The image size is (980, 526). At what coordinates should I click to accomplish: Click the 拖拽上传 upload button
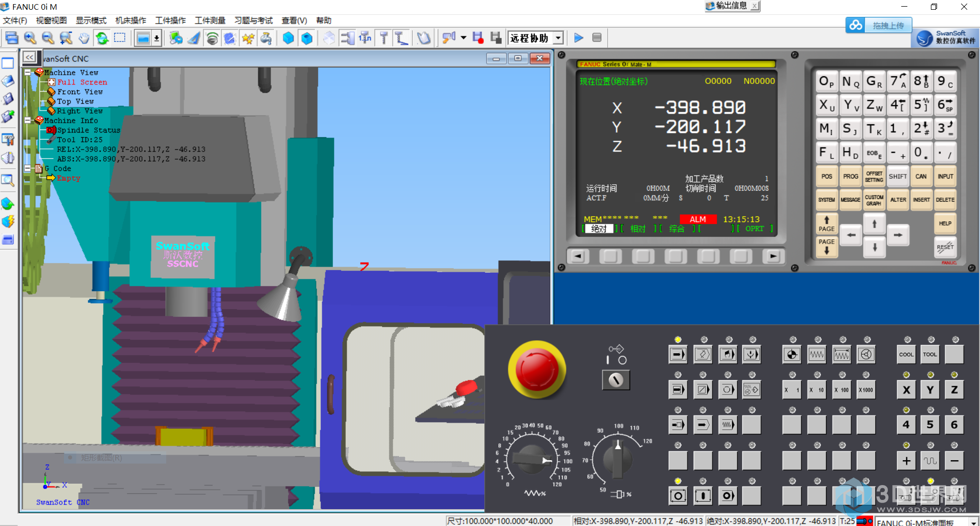click(x=878, y=25)
